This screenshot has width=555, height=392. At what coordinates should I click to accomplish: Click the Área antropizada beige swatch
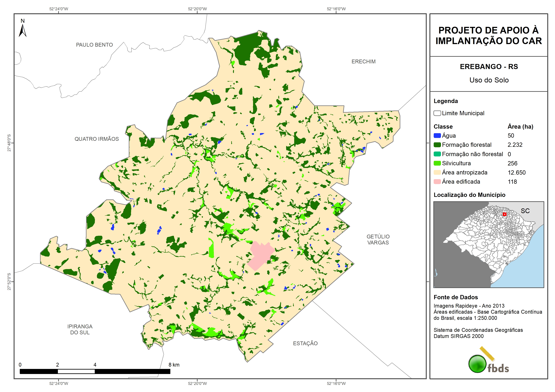(437, 172)
